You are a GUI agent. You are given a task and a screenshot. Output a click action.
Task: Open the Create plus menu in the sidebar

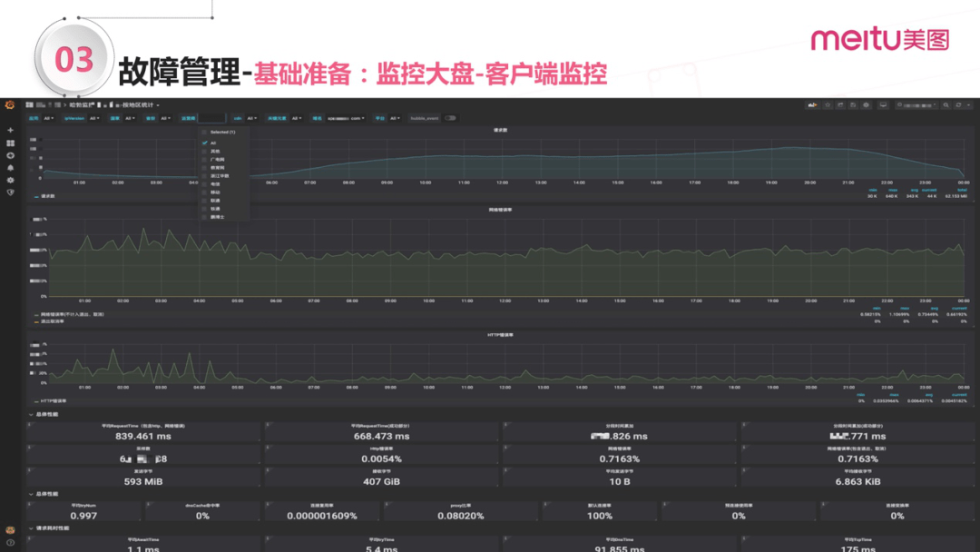10,130
